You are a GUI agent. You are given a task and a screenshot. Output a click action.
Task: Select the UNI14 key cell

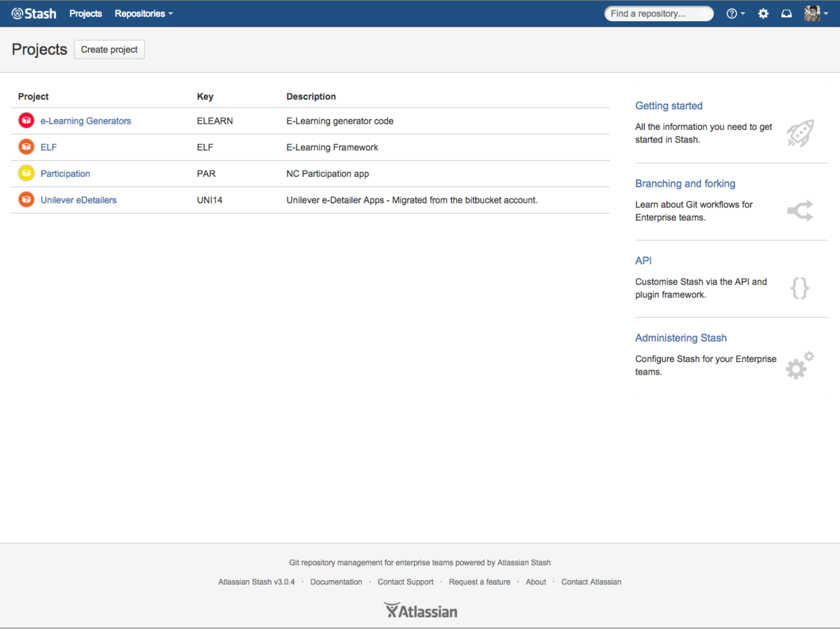click(x=210, y=200)
